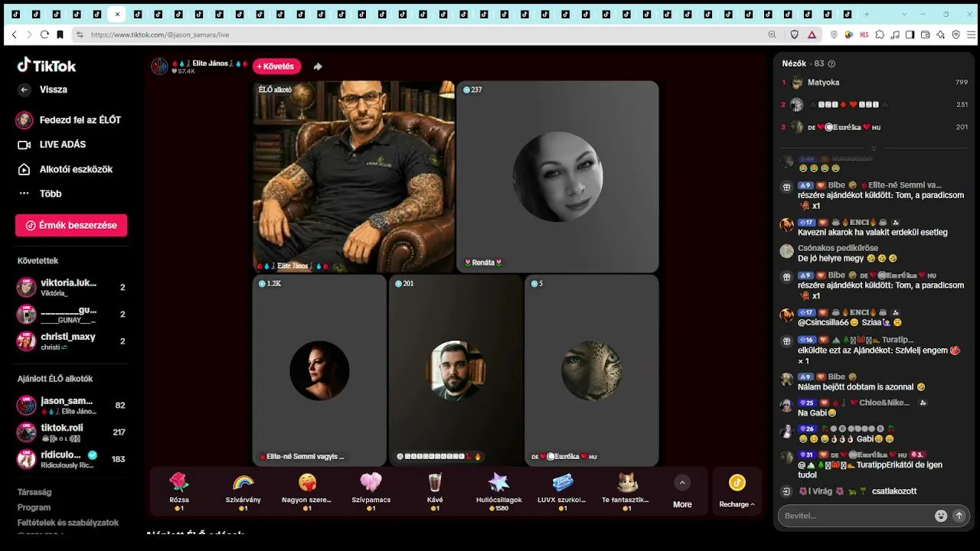Click the chat input field Bevitel...
The image size is (980, 551).
(856, 516)
